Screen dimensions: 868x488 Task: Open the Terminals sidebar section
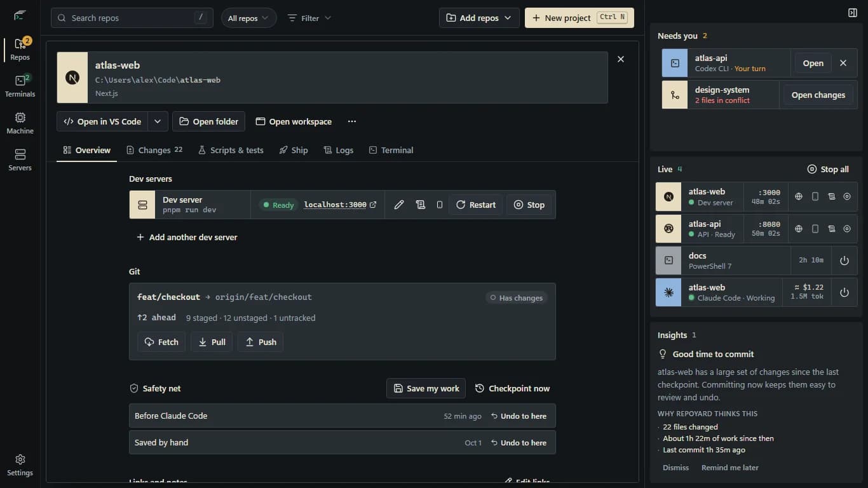[20, 86]
